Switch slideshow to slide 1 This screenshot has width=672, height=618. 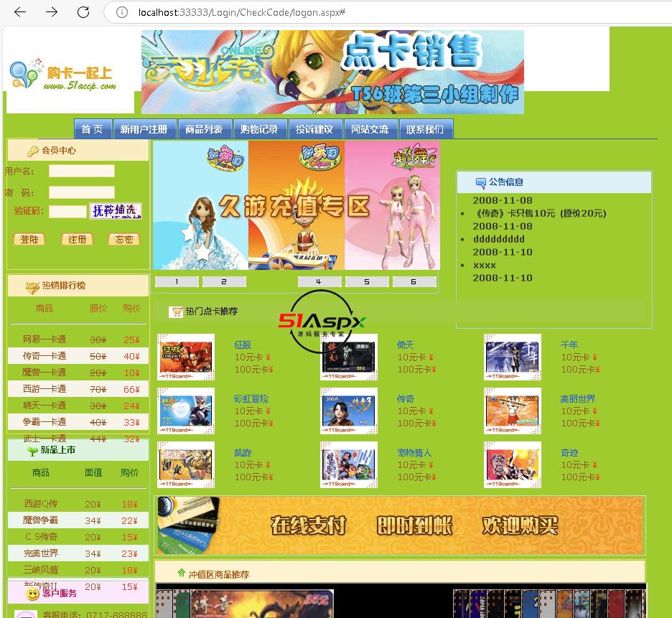pos(177,281)
